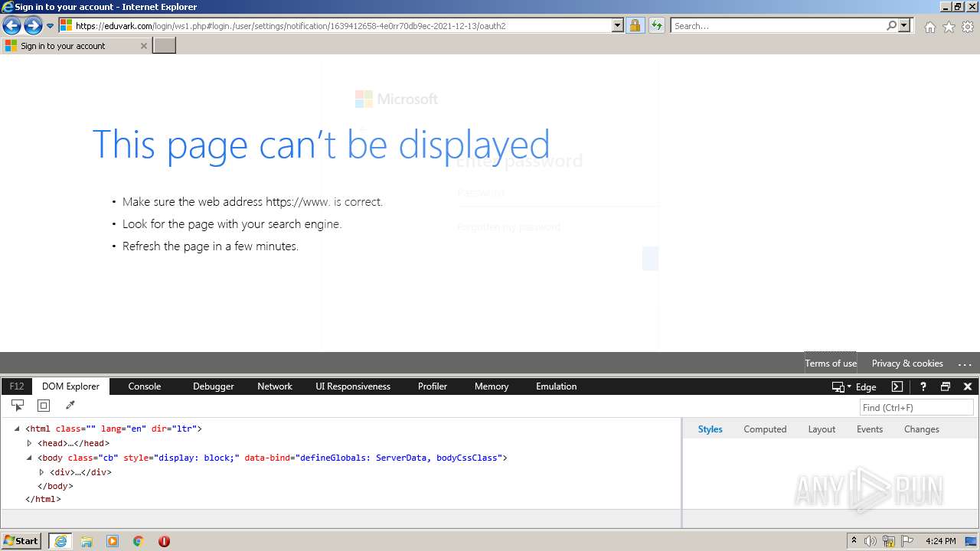
Task: Go back with the browser Back arrow
Action: coord(11,26)
